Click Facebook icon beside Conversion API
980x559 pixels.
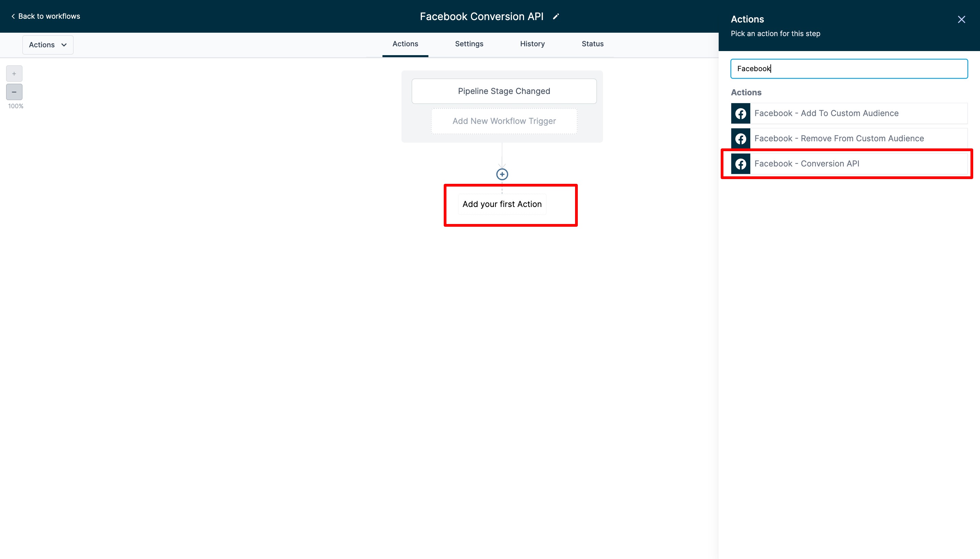pyautogui.click(x=740, y=164)
